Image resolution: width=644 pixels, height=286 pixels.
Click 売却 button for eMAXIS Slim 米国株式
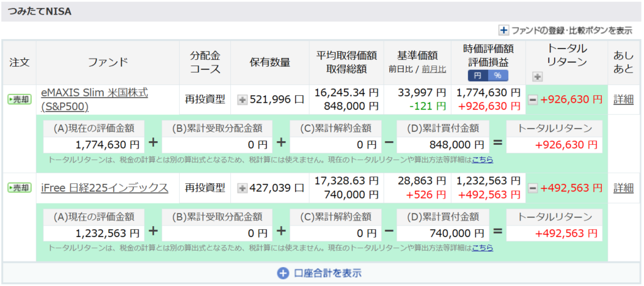(x=19, y=99)
